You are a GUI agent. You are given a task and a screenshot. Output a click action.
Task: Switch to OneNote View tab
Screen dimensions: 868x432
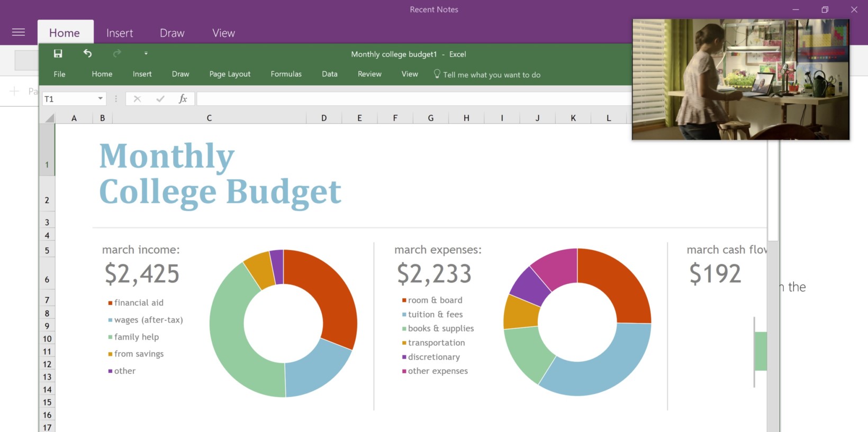point(223,33)
